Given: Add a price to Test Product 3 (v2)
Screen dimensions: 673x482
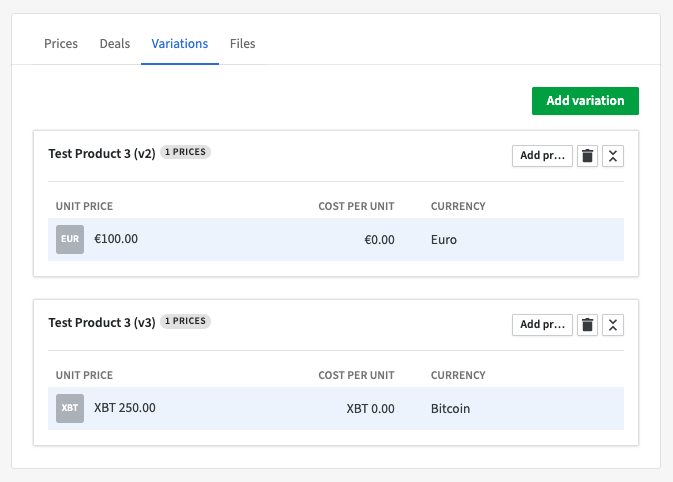Looking at the screenshot, I should (542, 156).
